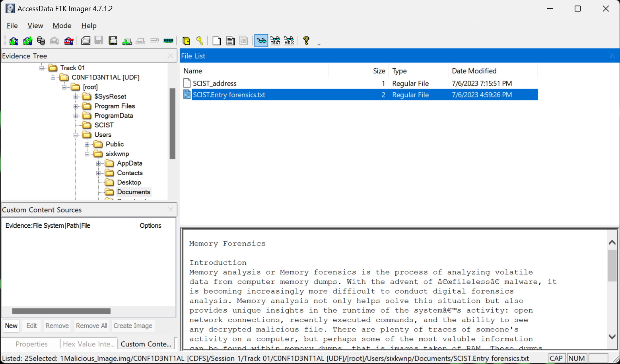Open the Export Directory Listing tool
Viewport: 620px width, 364px height.
[244, 41]
